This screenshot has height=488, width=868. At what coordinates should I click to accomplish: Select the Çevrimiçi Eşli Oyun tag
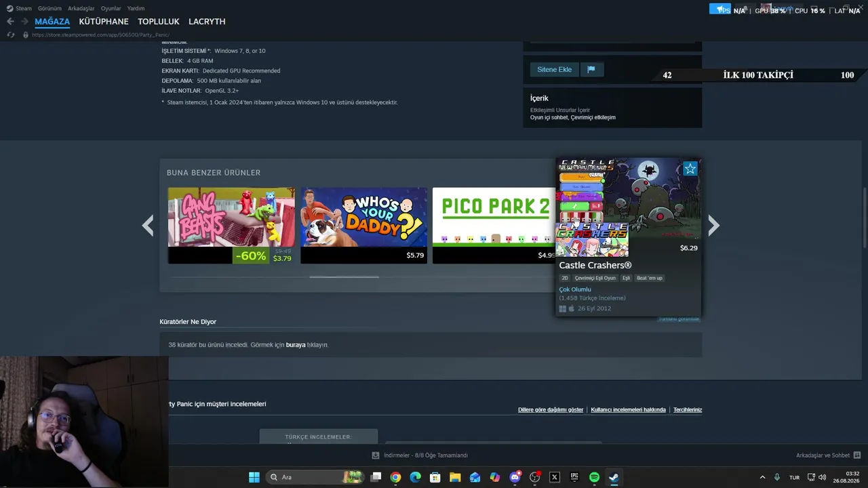pyautogui.click(x=595, y=278)
